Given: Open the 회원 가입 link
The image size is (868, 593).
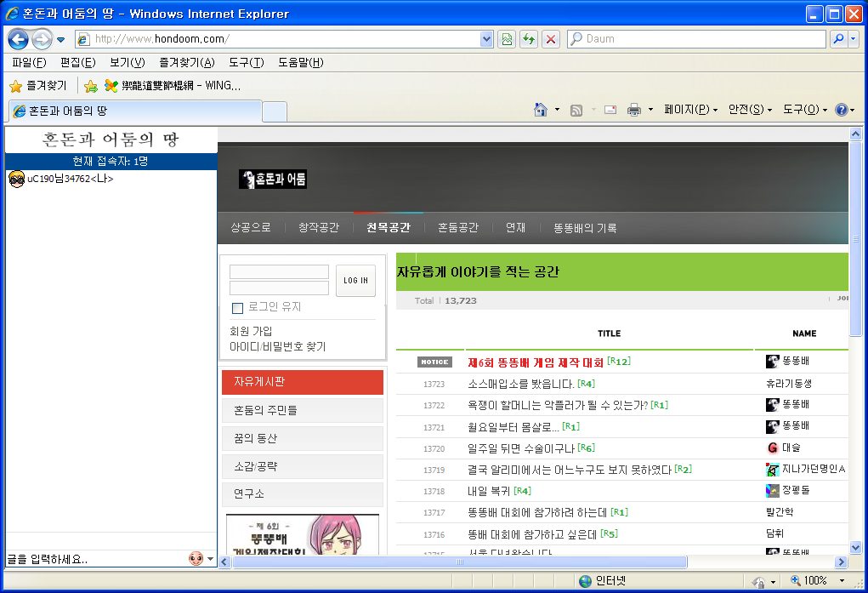Looking at the screenshot, I should click(x=251, y=332).
